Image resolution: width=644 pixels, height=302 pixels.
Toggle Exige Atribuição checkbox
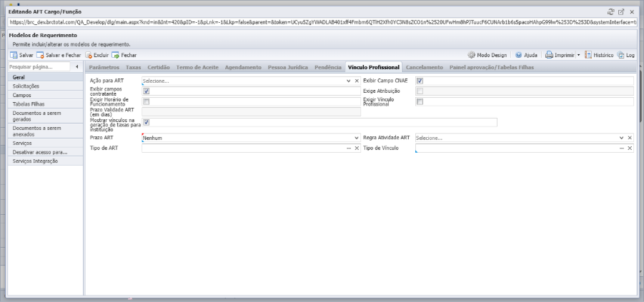pos(420,91)
